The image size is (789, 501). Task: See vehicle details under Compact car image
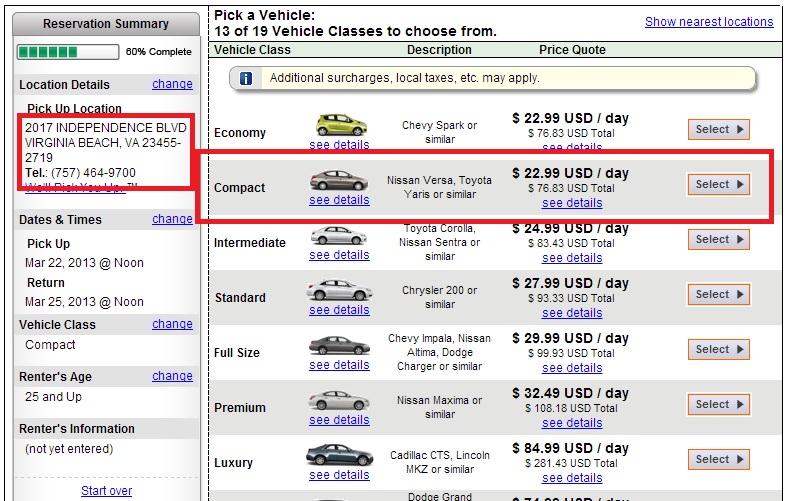pos(339,200)
